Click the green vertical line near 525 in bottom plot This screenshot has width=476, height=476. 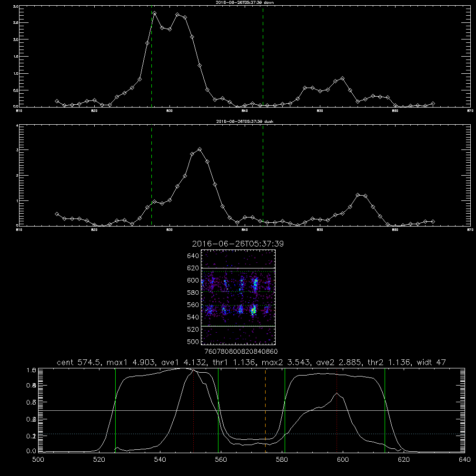click(115, 410)
